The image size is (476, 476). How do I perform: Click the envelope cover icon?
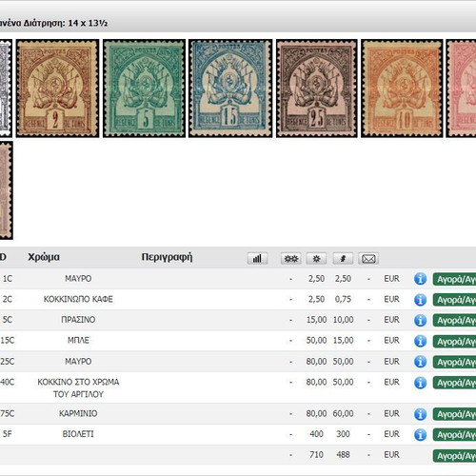(368, 258)
